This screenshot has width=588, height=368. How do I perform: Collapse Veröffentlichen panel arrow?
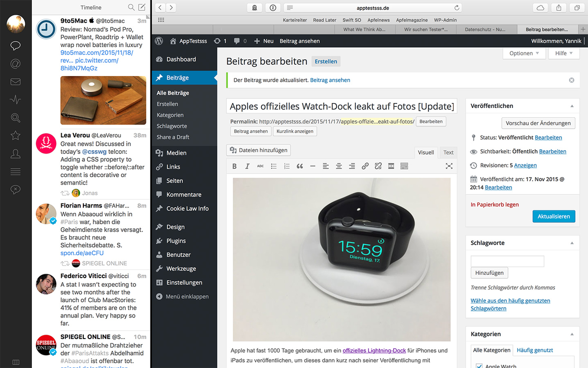point(571,106)
